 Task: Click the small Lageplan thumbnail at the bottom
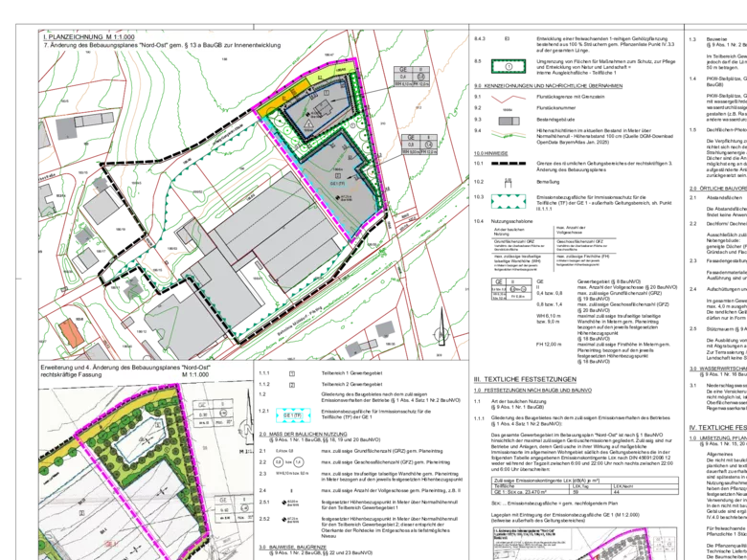pos(583,544)
